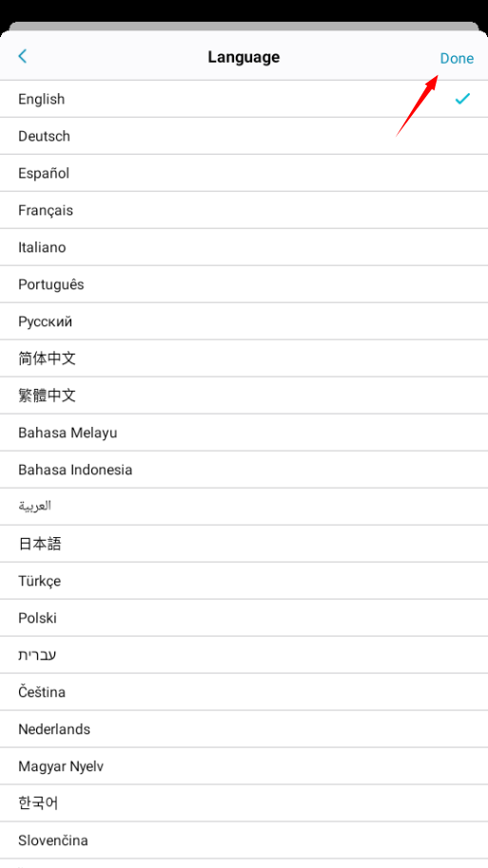Select Español as the language

click(x=244, y=173)
